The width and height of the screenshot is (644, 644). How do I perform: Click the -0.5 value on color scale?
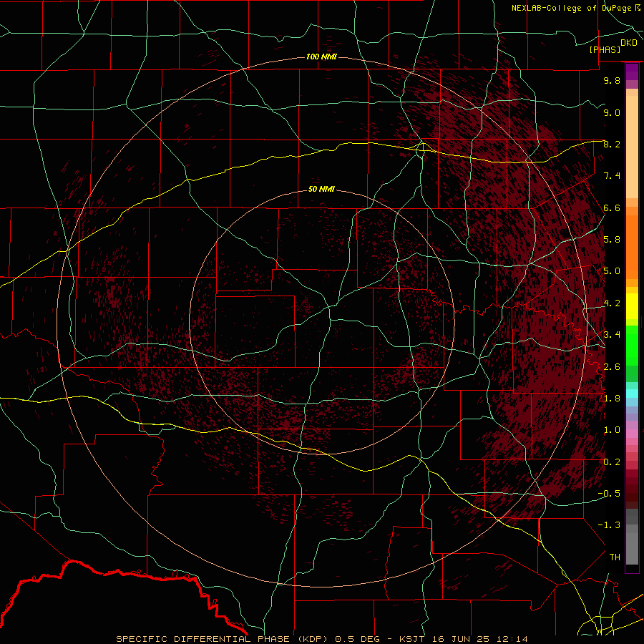pyautogui.click(x=609, y=494)
